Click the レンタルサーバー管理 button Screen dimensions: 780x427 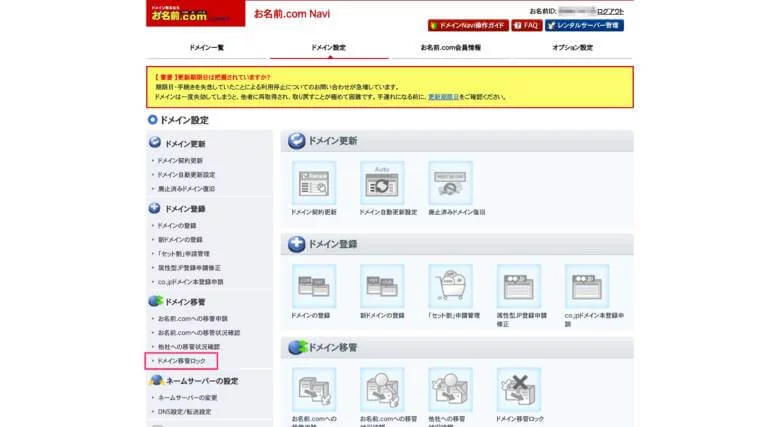click(x=584, y=25)
